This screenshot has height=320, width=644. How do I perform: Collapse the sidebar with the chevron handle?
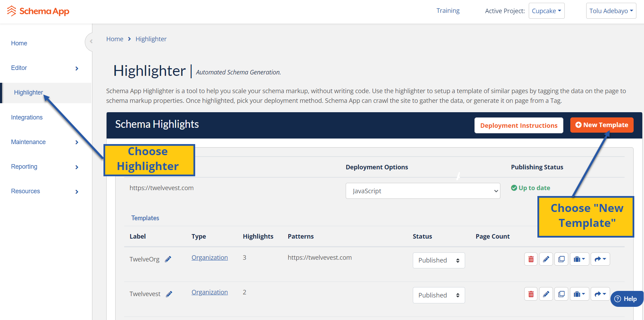(89, 42)
